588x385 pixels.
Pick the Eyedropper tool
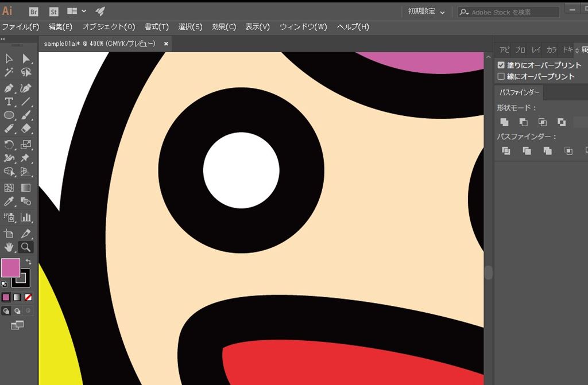click(x=9, y=201)
